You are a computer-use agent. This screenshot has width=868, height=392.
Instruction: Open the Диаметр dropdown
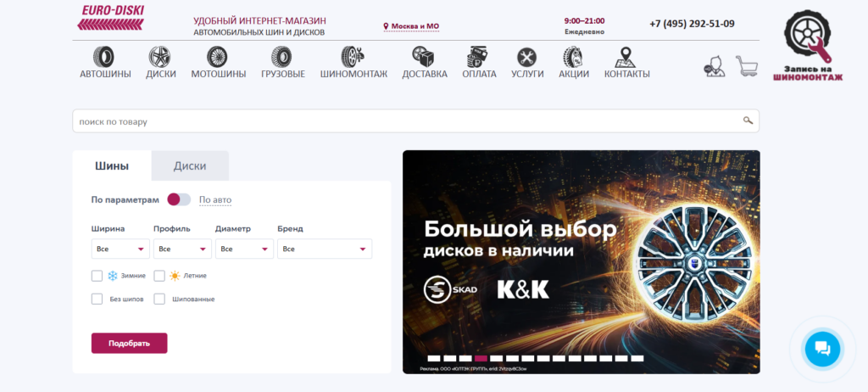coord(244,249)
